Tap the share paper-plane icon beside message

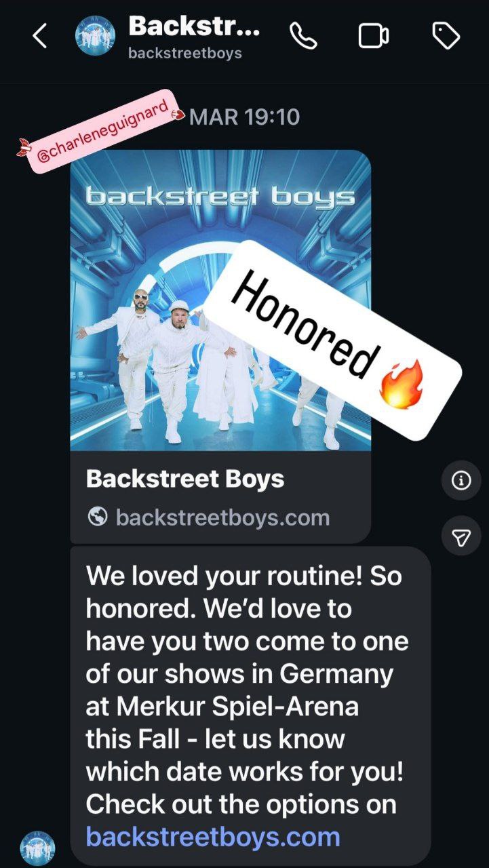click(x=461, y=538)
